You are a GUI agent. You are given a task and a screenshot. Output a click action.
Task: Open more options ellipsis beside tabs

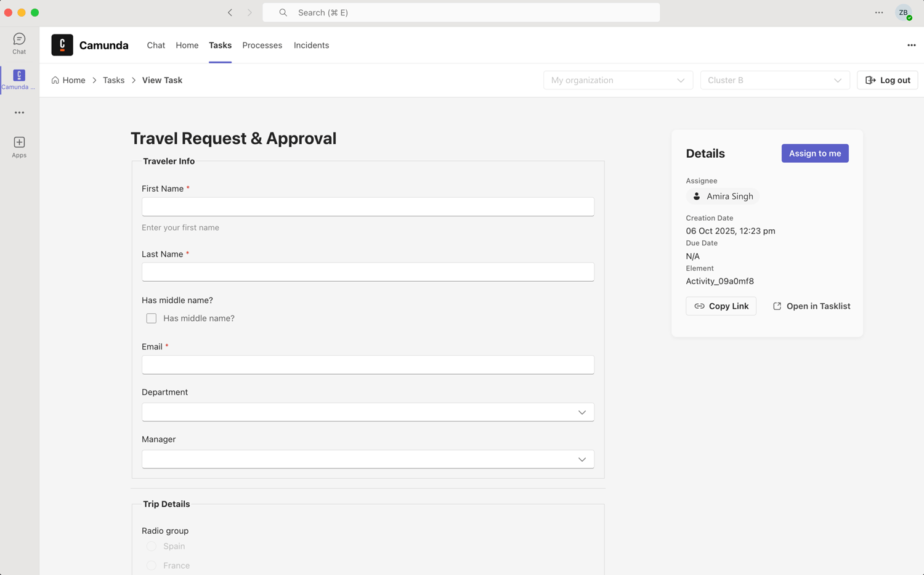(911, 45)
